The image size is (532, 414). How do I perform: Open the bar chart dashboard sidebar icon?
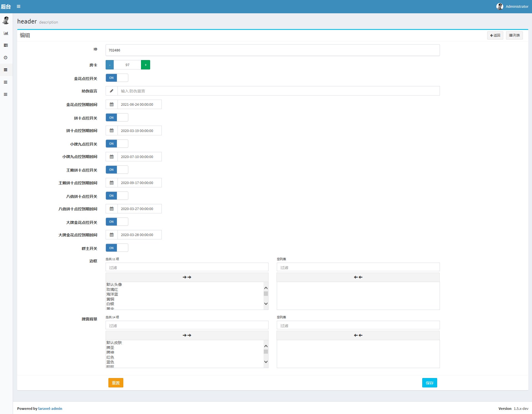6,33
